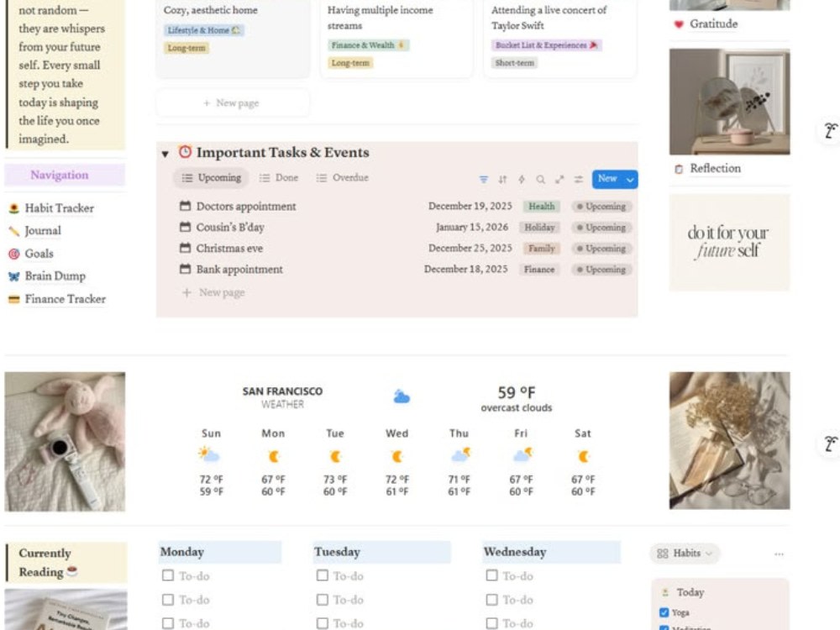This screenshot has width=840, height=630.
Task: Check first To-do box under Wednesday
Action: pyautogui.click(x=491, y=575)
